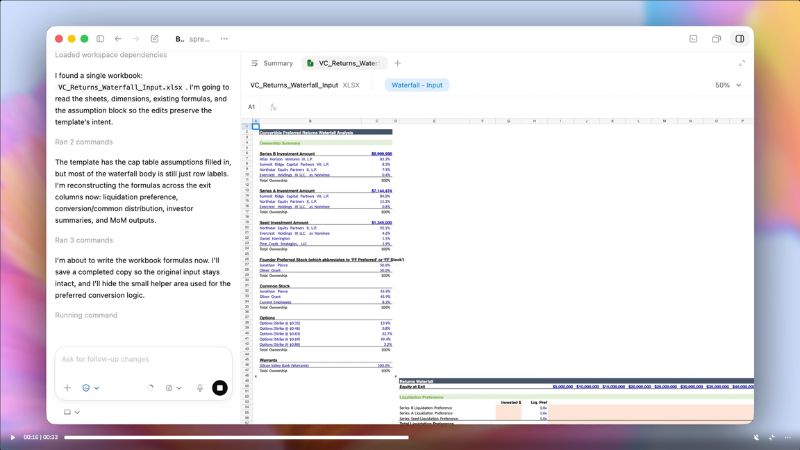Stop the running command
The image size is (800, 450).
220,387
